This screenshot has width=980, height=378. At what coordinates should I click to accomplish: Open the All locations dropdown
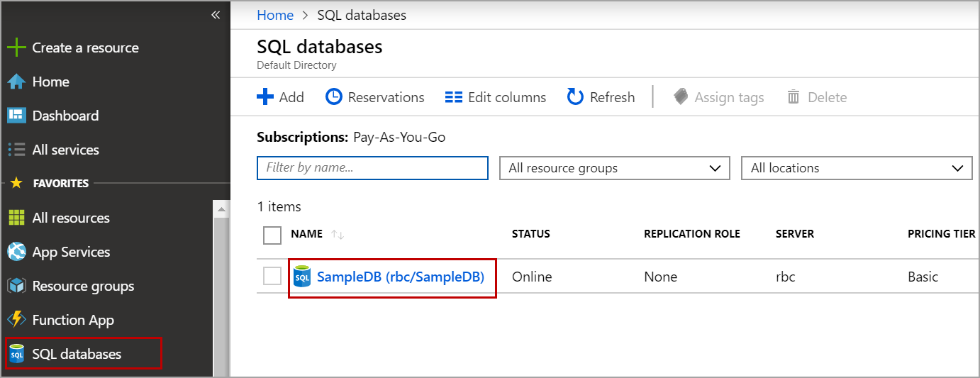(856, 168)
